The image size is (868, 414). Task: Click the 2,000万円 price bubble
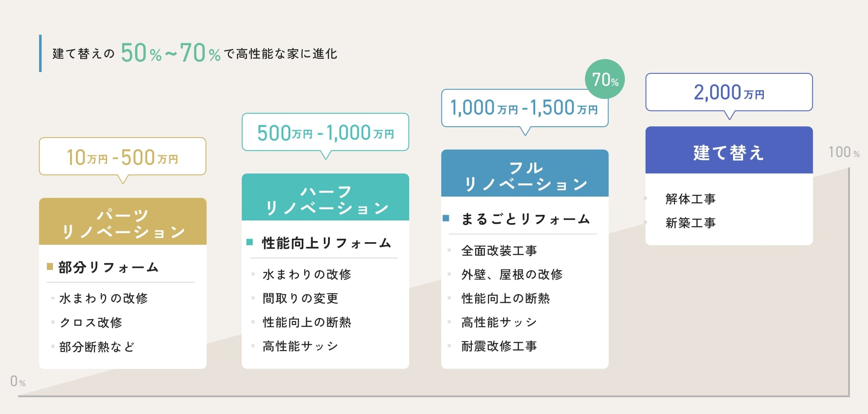tap(729, 92)
